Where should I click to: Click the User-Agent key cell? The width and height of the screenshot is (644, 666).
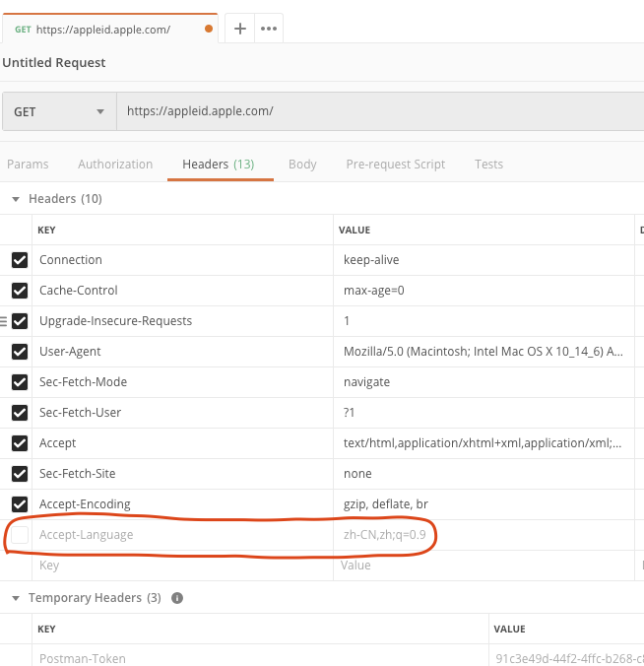182,352
